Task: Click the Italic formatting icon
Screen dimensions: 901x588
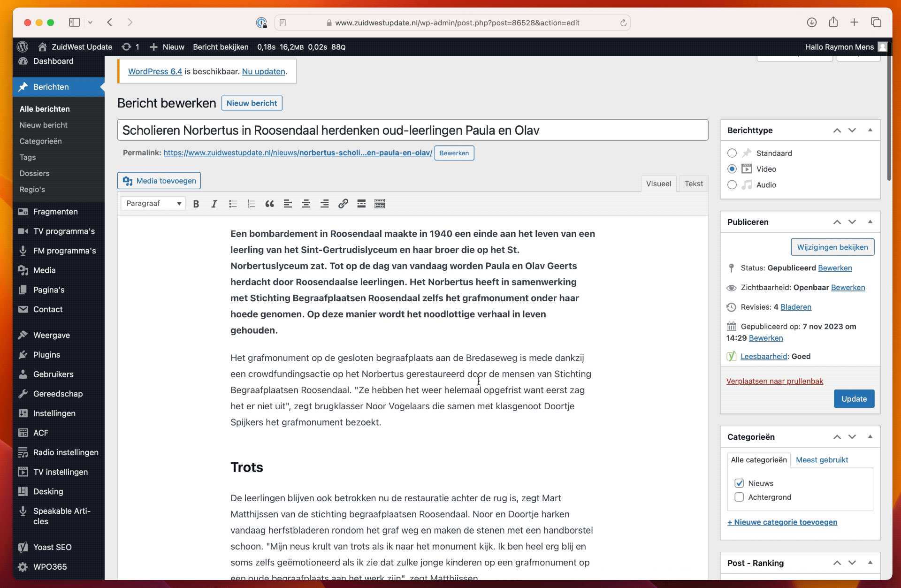Action: [x=214, y=204]
